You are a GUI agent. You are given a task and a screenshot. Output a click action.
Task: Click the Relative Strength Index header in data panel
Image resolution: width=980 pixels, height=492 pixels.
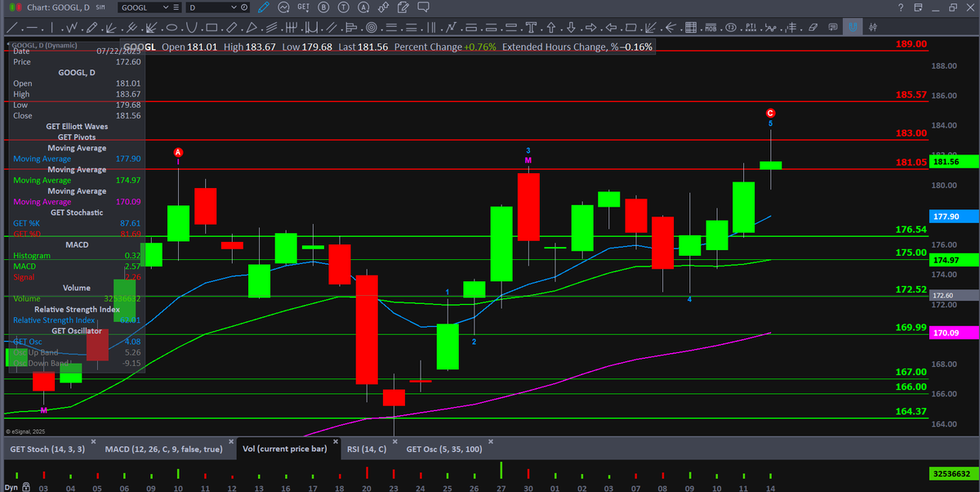click(77, 310)
